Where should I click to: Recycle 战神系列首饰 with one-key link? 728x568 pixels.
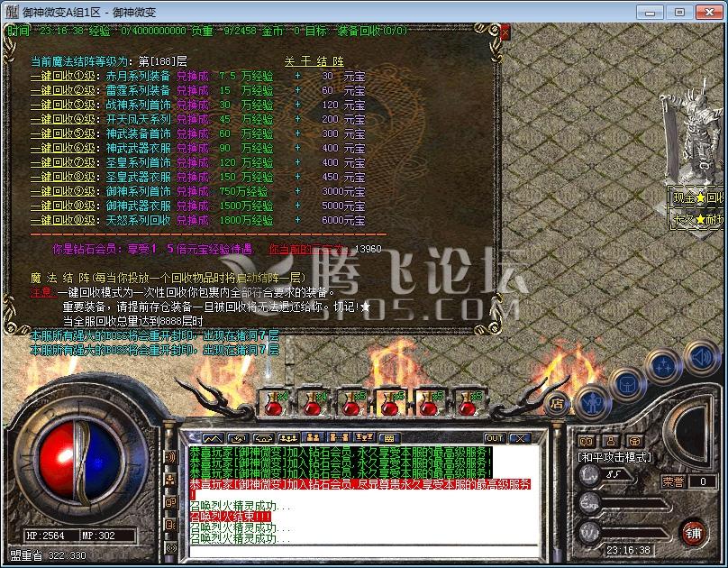pyautogui.click(x=63, y=105)
